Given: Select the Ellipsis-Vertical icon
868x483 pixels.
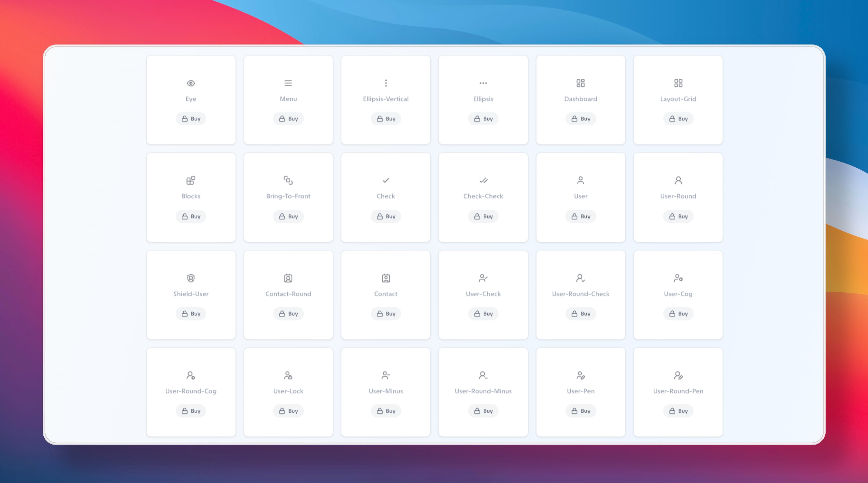Looking at the screenshot, I should 386,83.
